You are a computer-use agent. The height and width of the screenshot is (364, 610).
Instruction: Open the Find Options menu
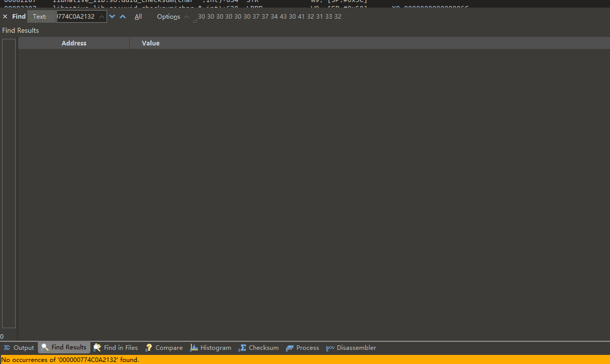[x=168, y=17]
